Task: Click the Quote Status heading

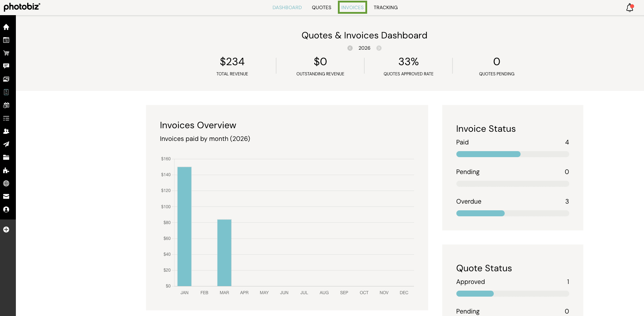Action: point(484,268)
